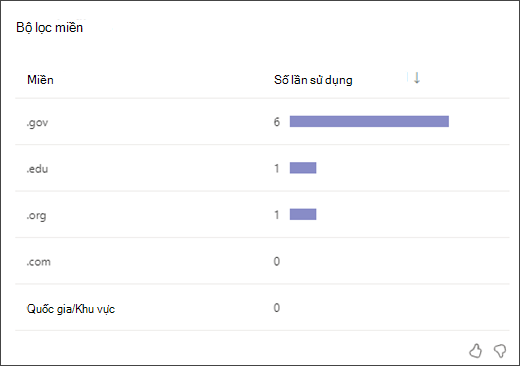This screenshot has width=520, height=366.
Task: Click the count 0 for Quốc gia/Khu vực
Action: click(277, 308)
